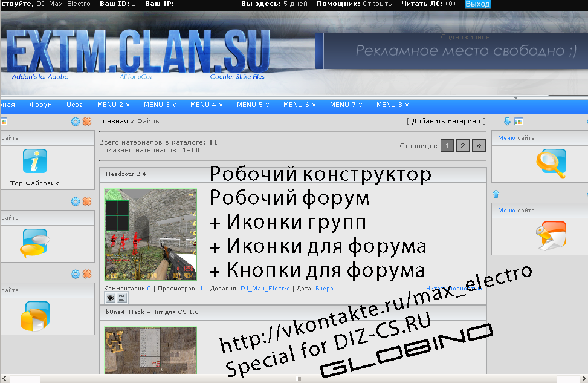The height and width of the screenshot is (383, 588).
Task: Remove the Top Файловик block with orange cross
Action: point(87,121)
